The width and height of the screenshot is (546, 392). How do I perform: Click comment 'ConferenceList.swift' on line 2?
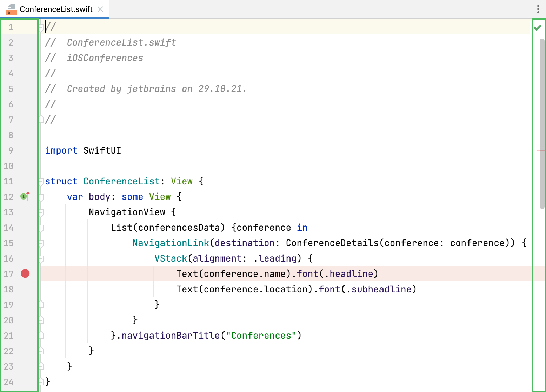click(121, 42)
